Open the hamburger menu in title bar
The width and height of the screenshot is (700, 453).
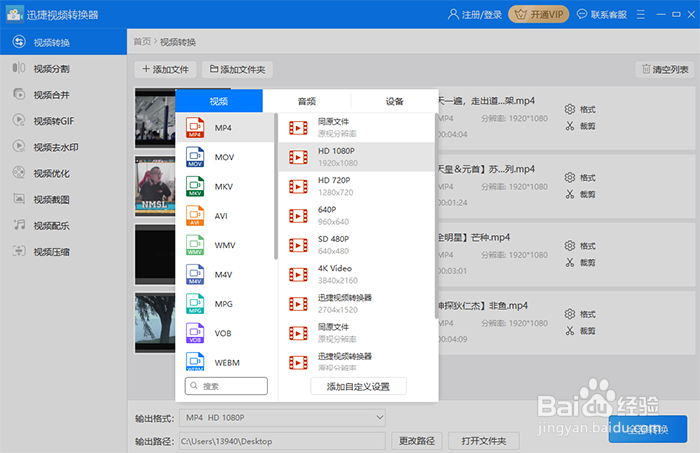coord(641,15)
